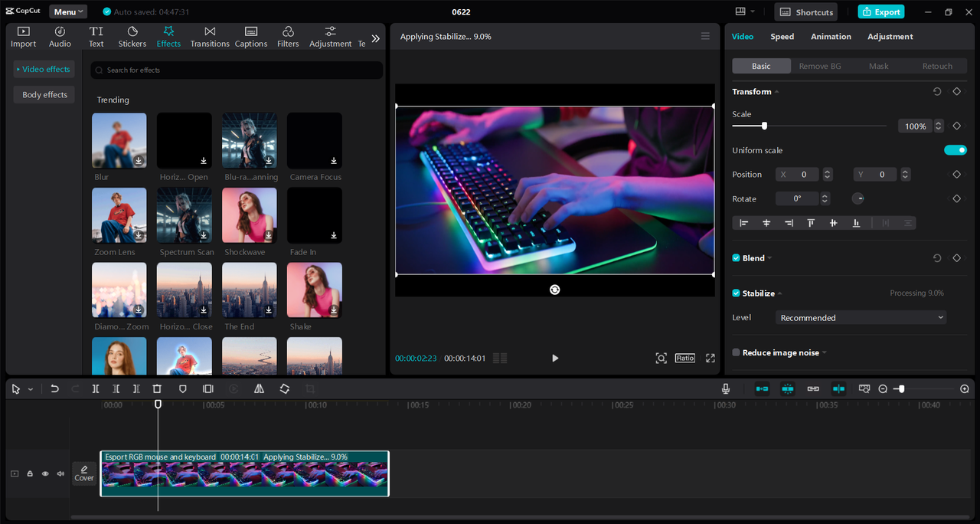The image size is (980, 524).
Task: Click the marker shield icon in timeline toolbar
Action: (182, 389)
